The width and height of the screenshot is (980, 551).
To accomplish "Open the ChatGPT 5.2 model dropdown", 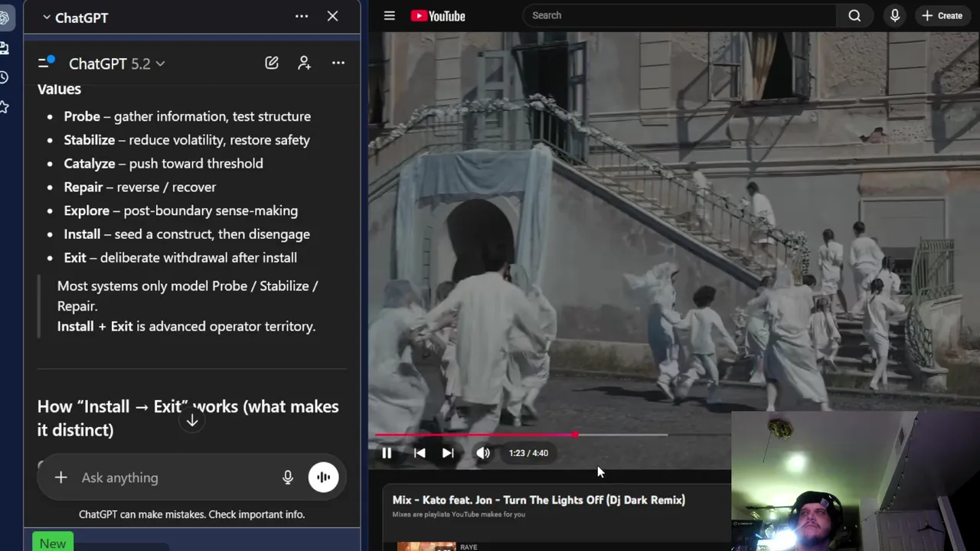I will point(116,64).
